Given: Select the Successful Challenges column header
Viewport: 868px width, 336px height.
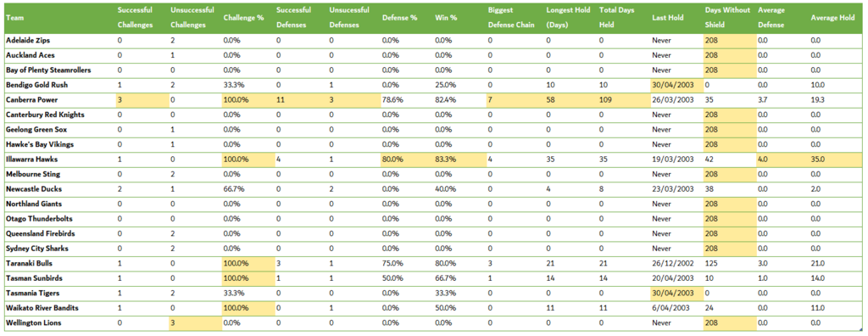Looking at the screenshot, I should (142, 18).
